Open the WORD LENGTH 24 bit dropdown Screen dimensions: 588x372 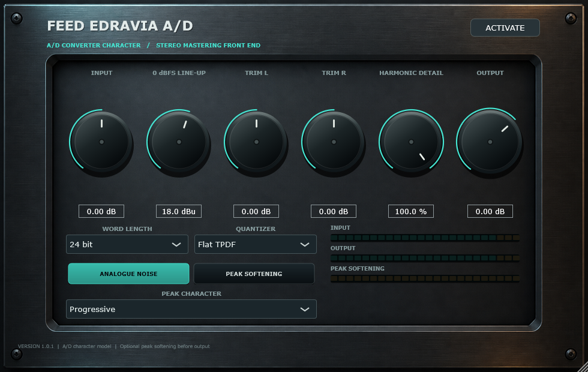pyautogui.click(x=127, y=245)
